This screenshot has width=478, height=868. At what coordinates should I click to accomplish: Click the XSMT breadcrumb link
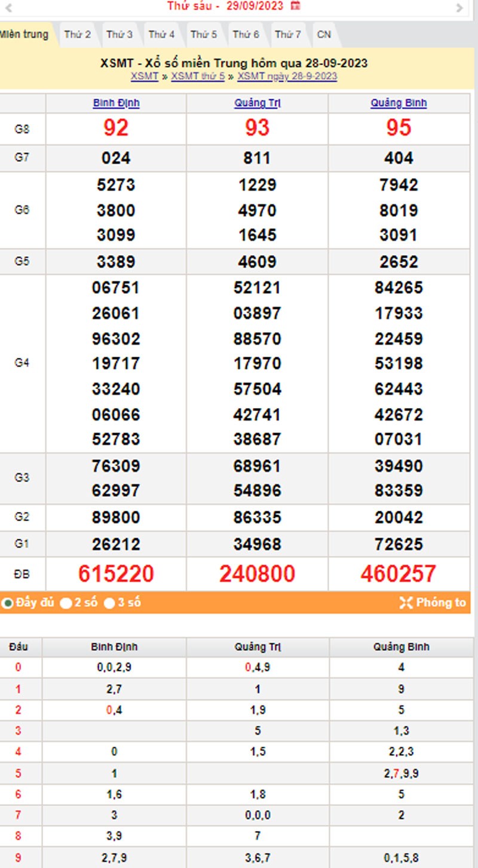pyautogui.click(x=145, y=76)
